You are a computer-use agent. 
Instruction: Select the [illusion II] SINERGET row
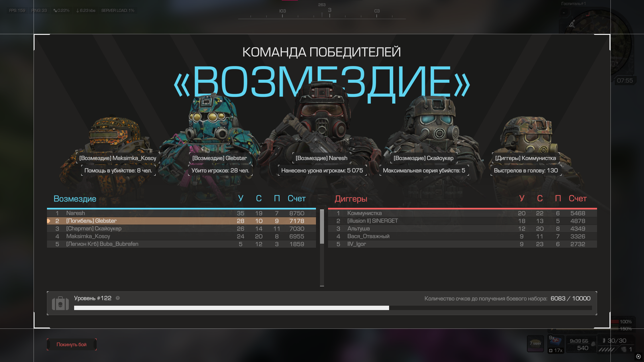(x=463, y=221)
